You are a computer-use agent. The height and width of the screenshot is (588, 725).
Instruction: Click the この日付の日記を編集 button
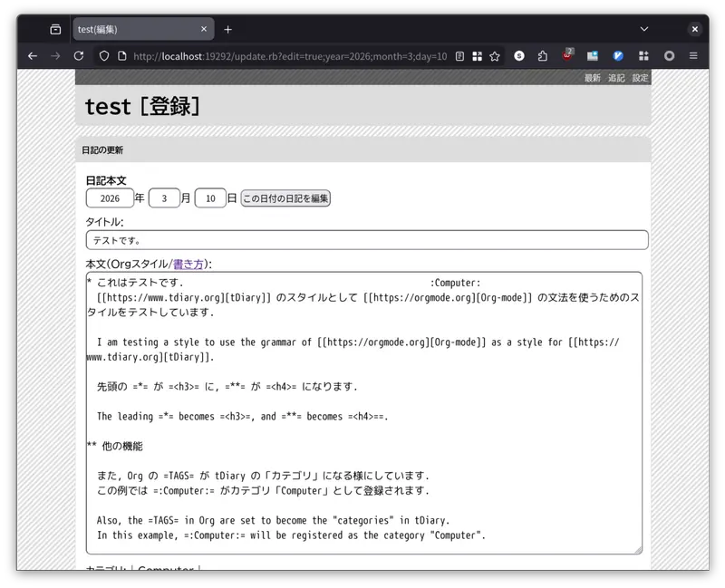[285, 198]
